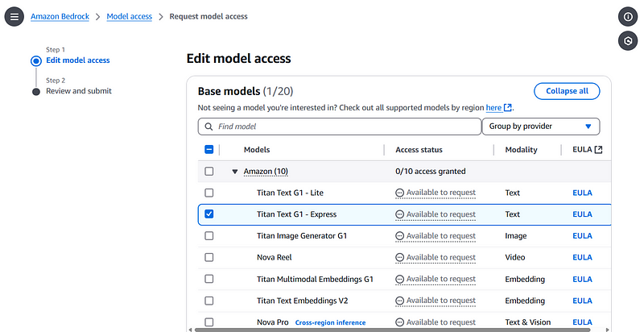Click status icon for Titan Multimodal Embeddings G1

[x=399, y=280]
